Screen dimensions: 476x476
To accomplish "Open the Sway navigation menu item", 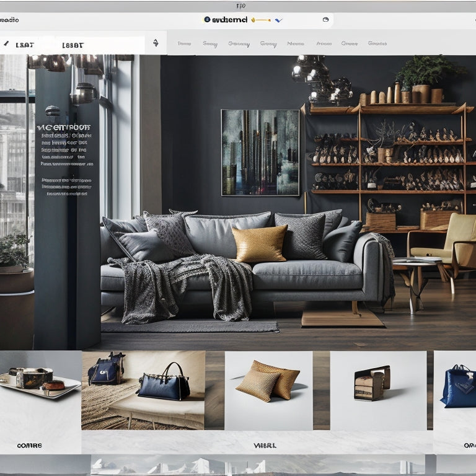I will point(209,43).
